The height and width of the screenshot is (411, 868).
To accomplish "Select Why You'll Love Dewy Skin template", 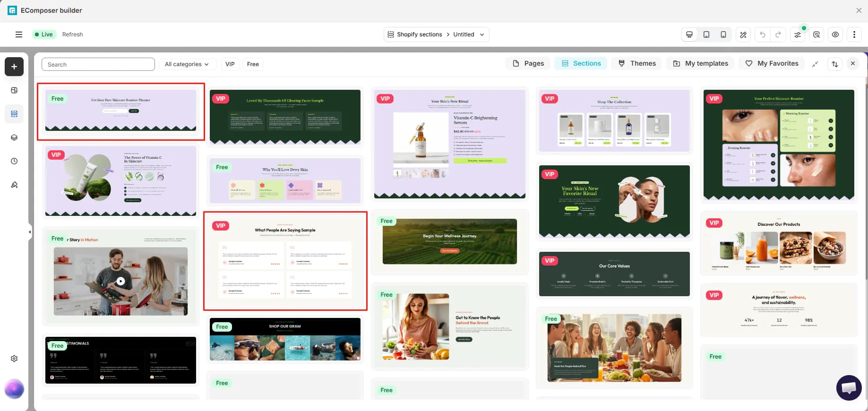I will pyautogui.click(x=285, y=180).
